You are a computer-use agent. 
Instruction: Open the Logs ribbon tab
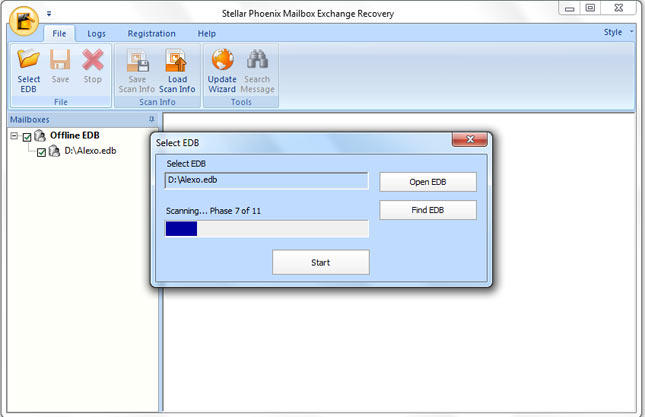[96, 34]
